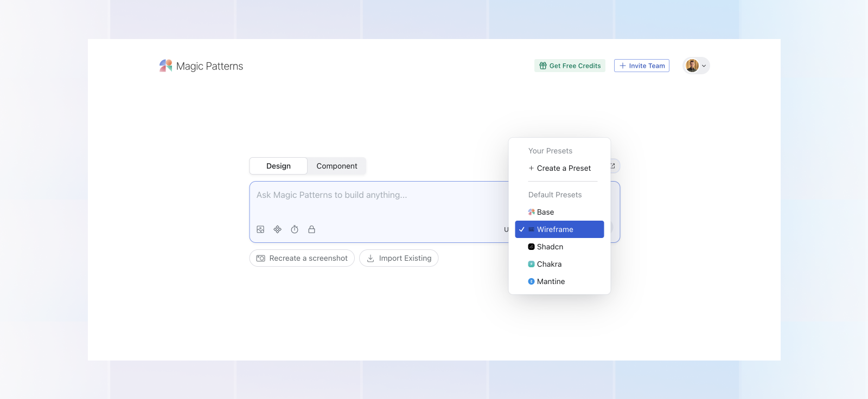Image resolution: width=868 pixels, height=399 pixels.
Task: Toggle the lock icon in prompt box
Action: (x=311, y=229)
